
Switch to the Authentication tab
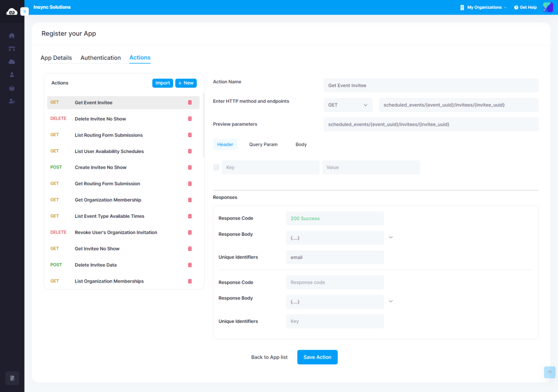pos(100,58)
